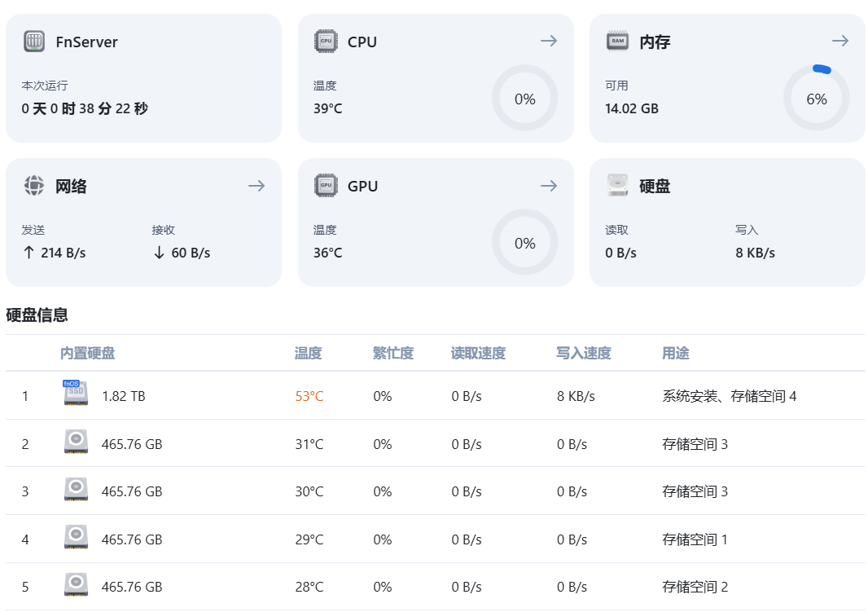Viewport: 868px width, 612px height.
Task: Click the 繁忙度 column header
Action: click(393, 353)
